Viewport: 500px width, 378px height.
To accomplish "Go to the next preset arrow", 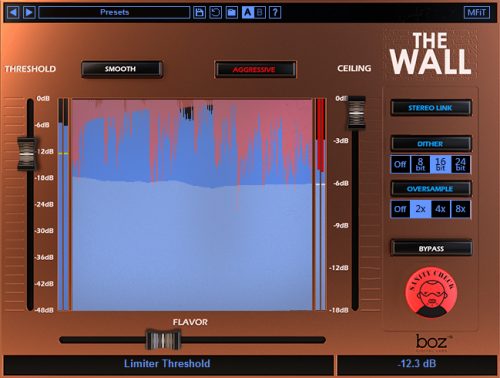I will point(29,13).
